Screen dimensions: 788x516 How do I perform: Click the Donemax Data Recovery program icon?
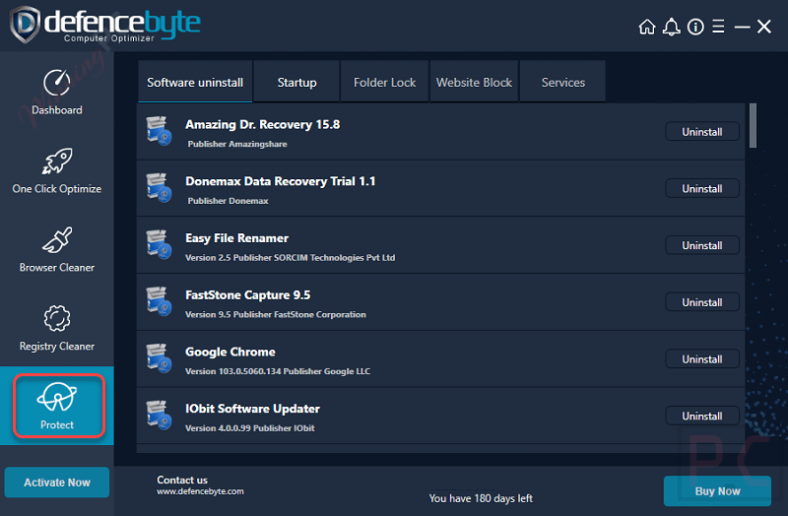[159, 187]
